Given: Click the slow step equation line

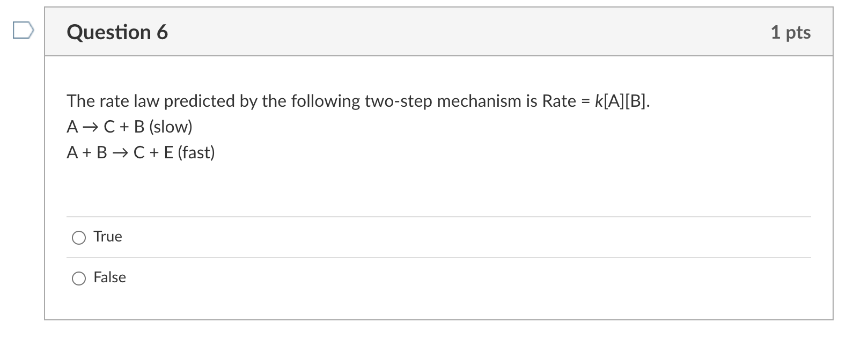Looking at the screenshot, I should [x=129, y=127].
